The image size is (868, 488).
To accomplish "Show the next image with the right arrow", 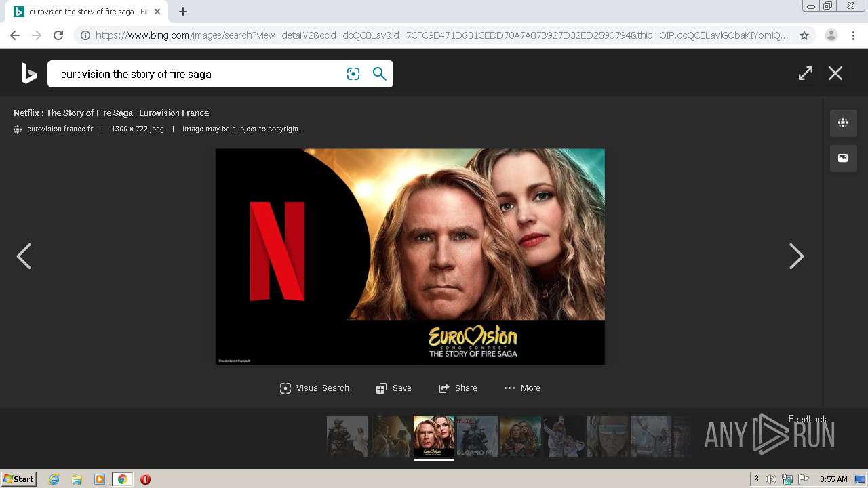I will (x=797, y=256).
